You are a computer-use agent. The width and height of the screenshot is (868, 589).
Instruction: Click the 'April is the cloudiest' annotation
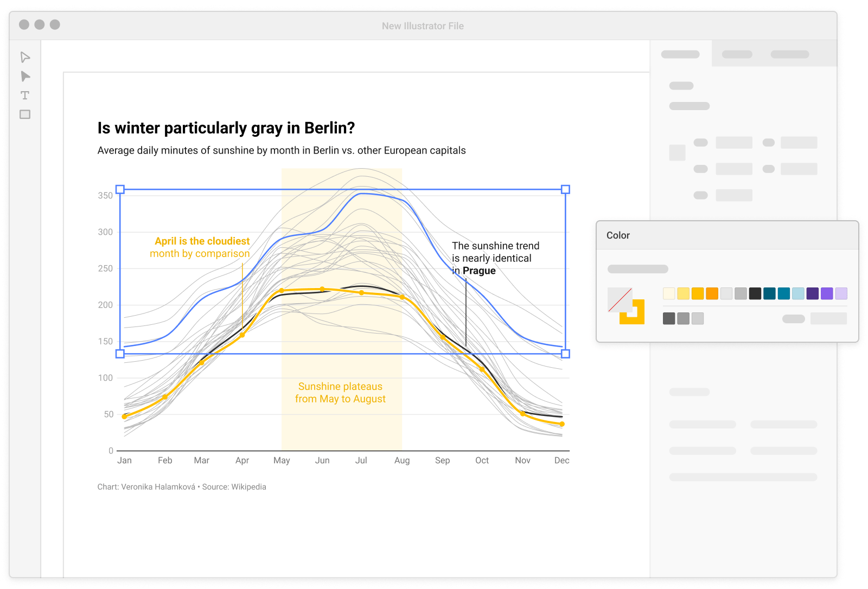click(x=202, y=241)
